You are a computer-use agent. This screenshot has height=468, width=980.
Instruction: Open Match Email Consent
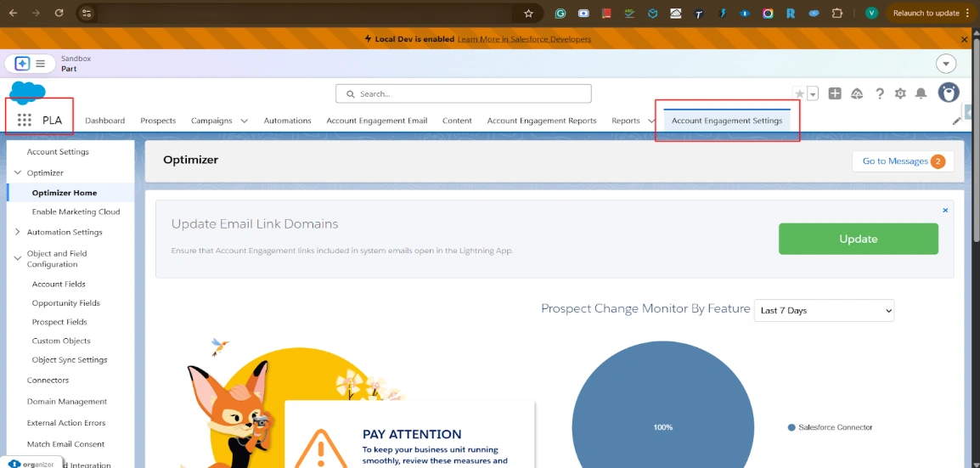(x=65, y=444)
